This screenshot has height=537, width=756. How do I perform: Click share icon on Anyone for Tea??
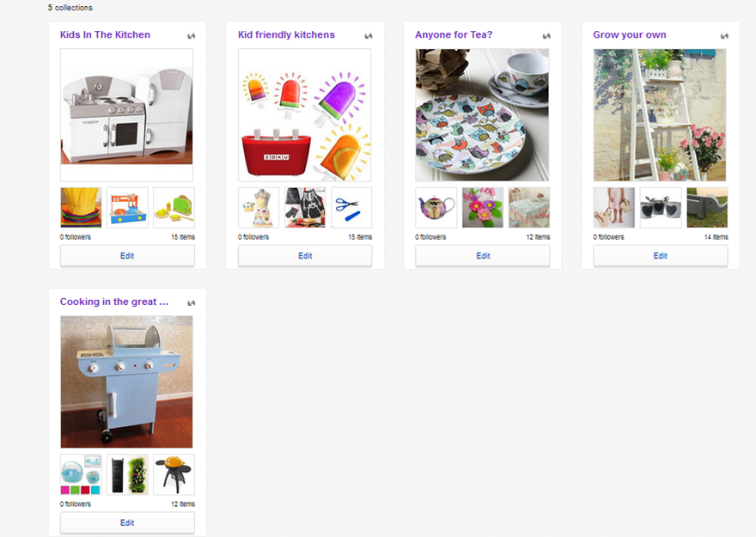[546, 36]
